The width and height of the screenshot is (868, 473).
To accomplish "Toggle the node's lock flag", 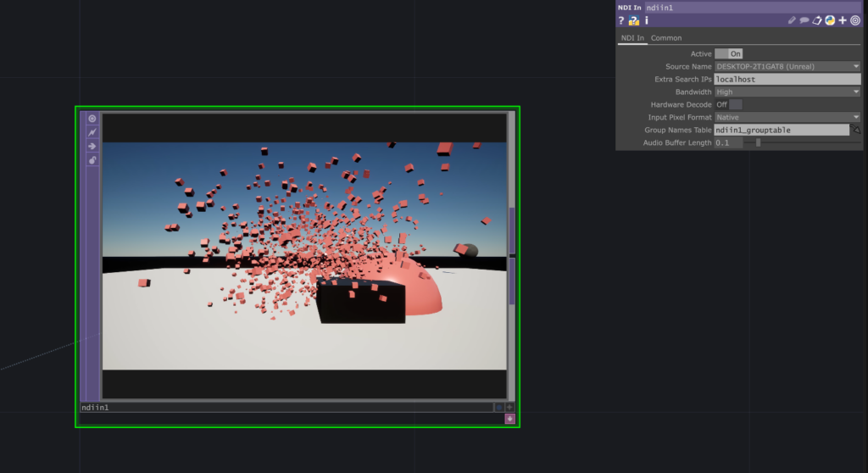I will pos(92,159).
